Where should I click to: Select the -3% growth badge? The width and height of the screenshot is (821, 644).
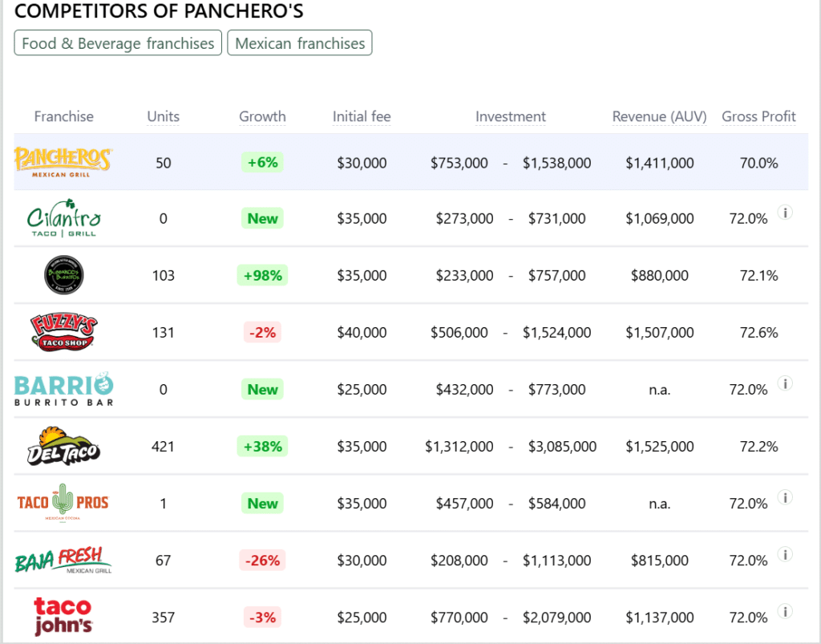pos(262,618)
